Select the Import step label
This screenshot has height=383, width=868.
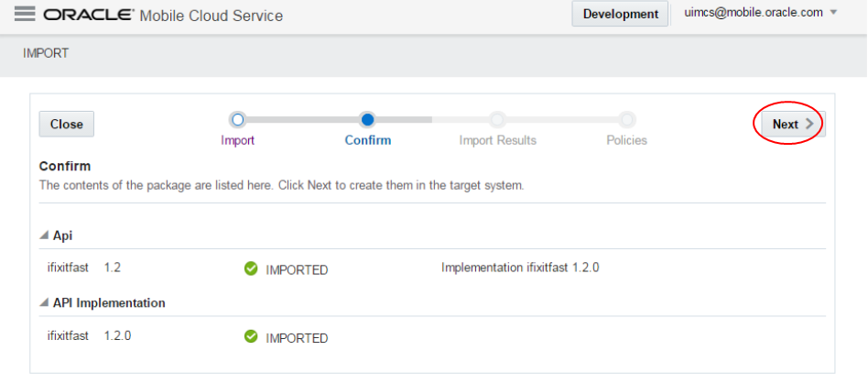click(x=238, y=140)
